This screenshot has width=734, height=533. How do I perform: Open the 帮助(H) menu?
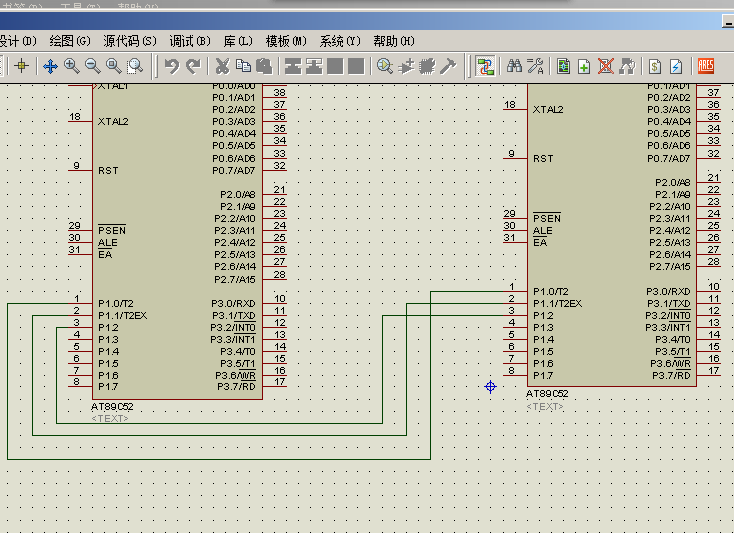tap(394, 41)
